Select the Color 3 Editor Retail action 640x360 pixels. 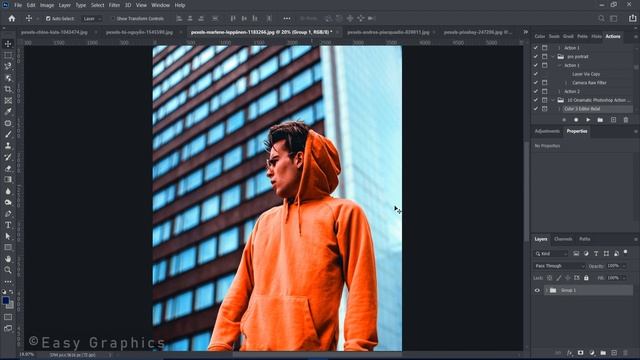pyautogui.click(x=582, y=109)
